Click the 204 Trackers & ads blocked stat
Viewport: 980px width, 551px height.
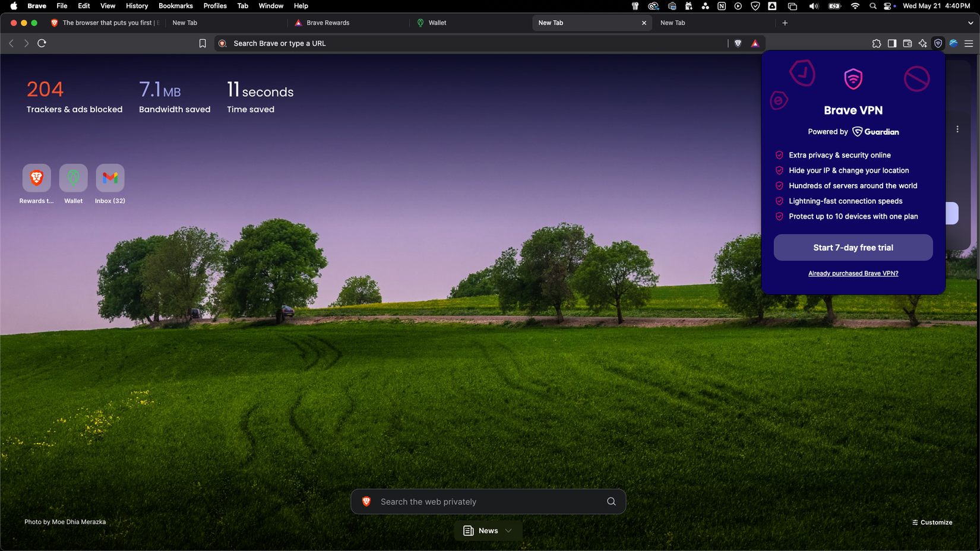coord(74,97)
